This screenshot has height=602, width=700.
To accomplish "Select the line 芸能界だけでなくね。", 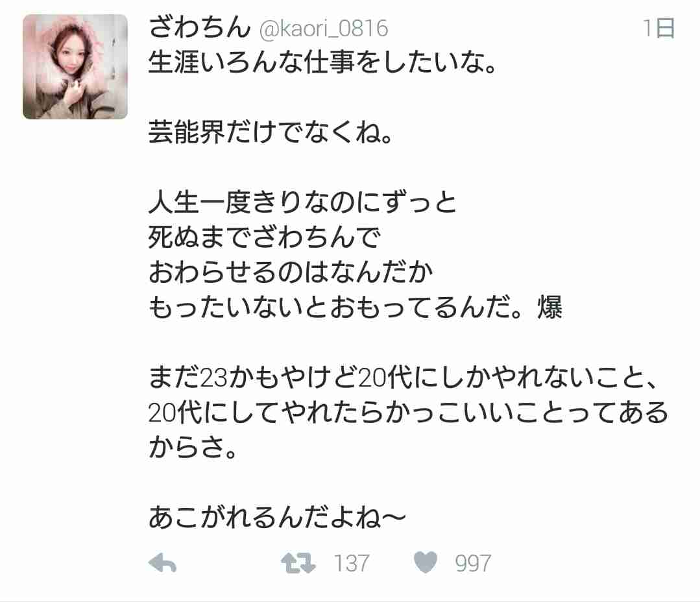I will tap(271, 132).
